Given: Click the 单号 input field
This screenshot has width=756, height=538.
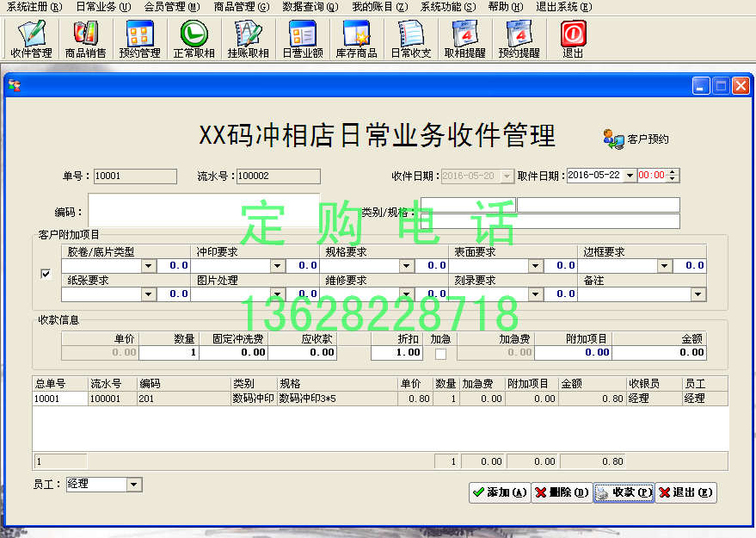Looking at the screenshot, I should [x=135, y=176].
